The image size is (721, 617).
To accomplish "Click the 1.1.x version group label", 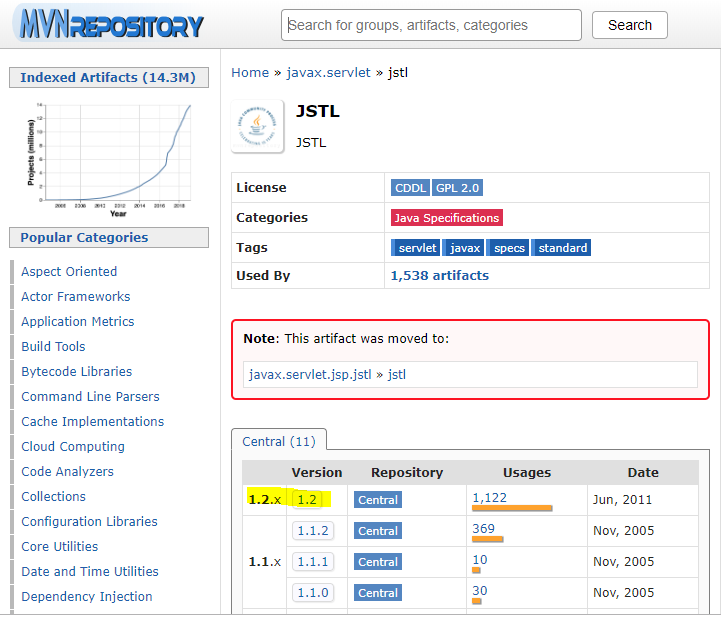I will [x=265, y=562].
